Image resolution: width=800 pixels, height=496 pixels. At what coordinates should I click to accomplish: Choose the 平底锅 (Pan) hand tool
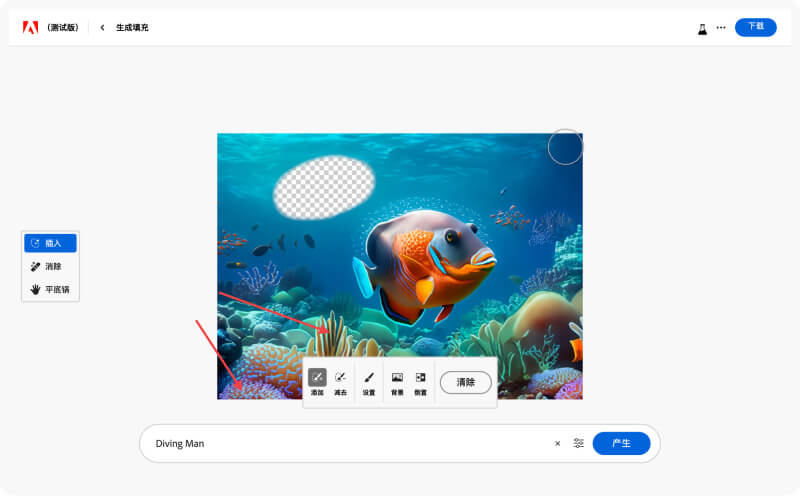[x=50, y=289]
